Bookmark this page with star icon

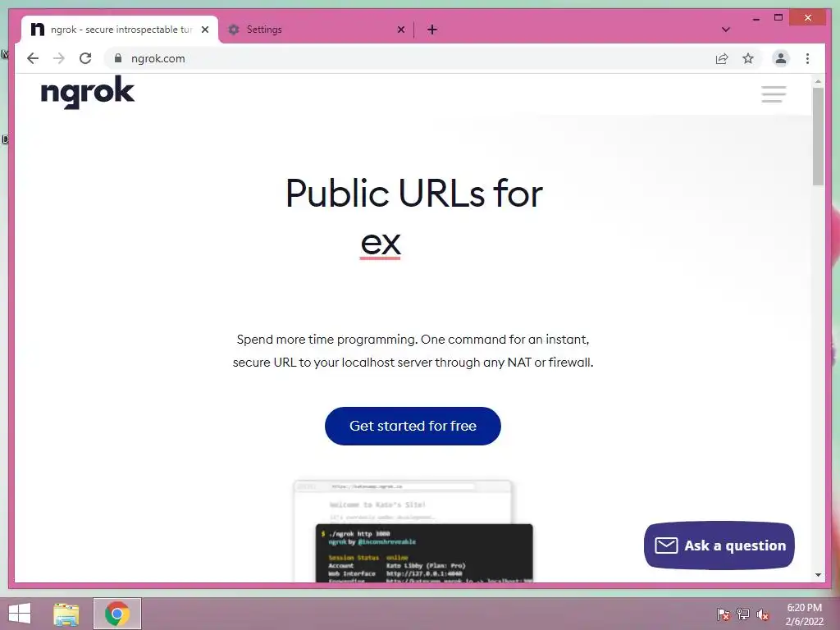748,58
